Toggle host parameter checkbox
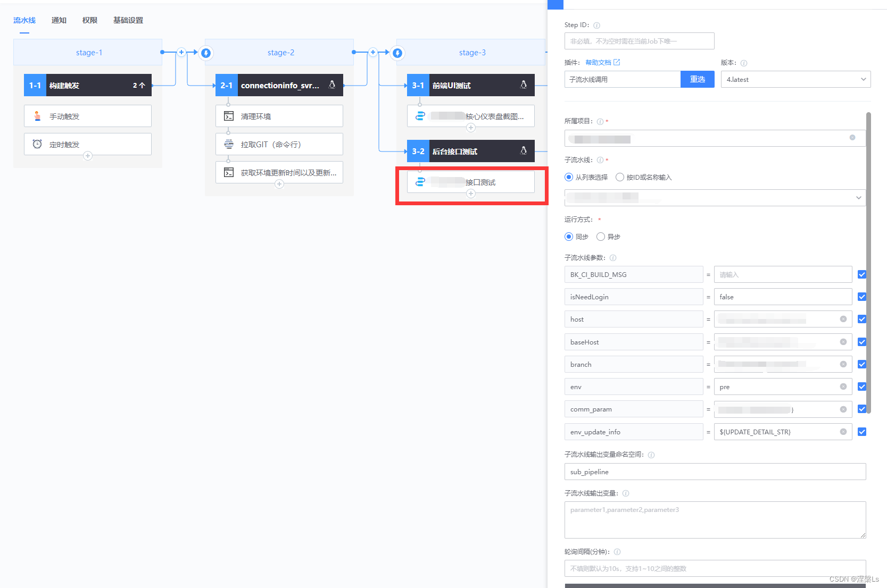887x588 pixels. tap(862, 319)
